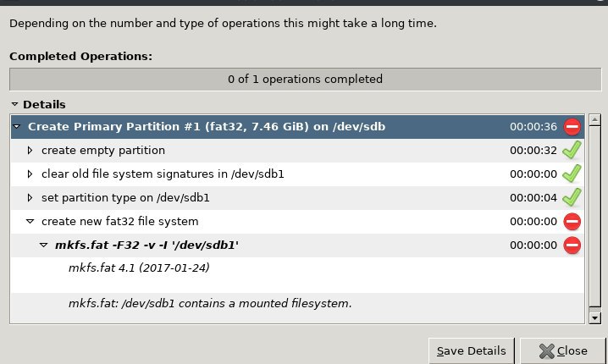608x364 pixels.
Task: Select the contains a mounted filesystem error line
Action: (210, 303)
